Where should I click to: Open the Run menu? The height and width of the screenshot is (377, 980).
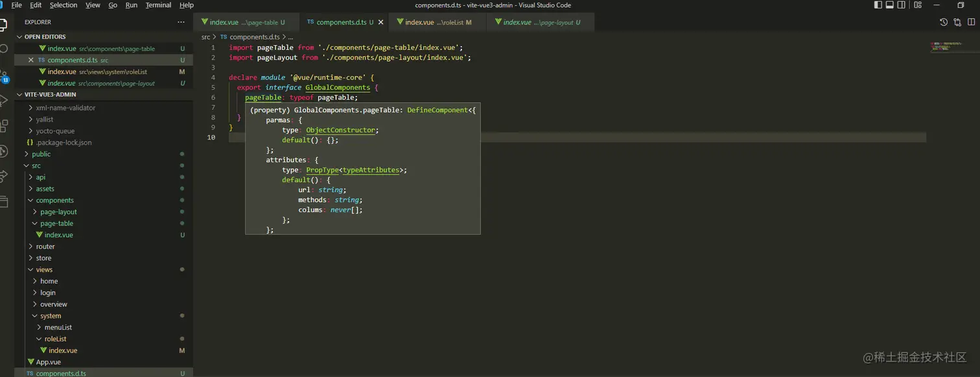click(132, 5)
